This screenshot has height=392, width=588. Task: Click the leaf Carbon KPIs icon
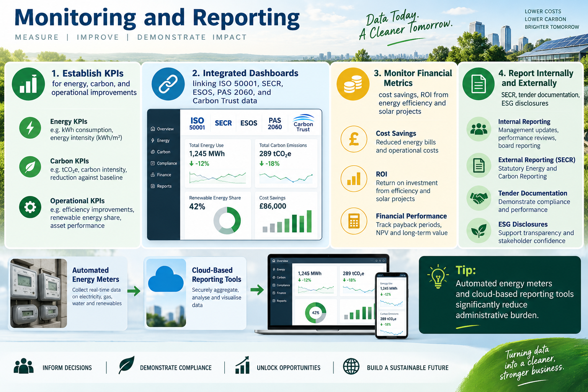pos(30,167)
